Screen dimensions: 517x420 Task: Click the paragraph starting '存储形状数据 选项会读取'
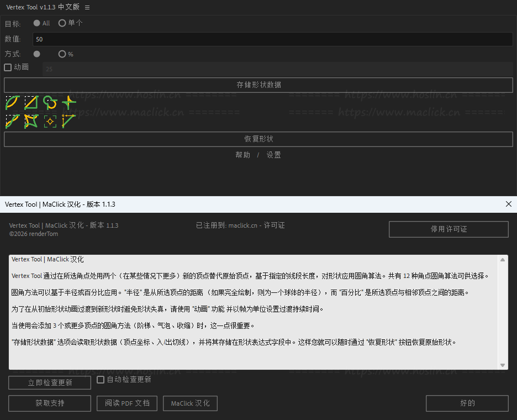(x=234, y=342)
